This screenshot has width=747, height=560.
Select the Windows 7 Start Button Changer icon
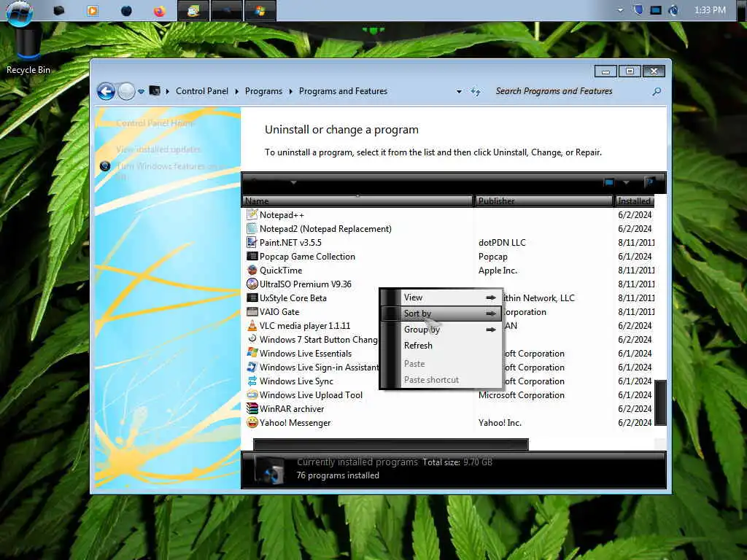pos(252,339)
